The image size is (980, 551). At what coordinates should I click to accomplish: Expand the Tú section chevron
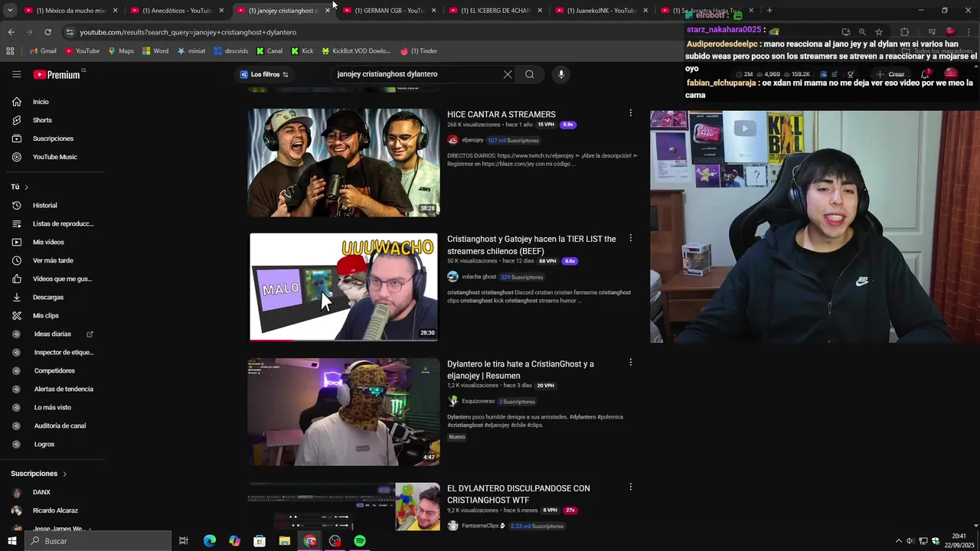26,187
